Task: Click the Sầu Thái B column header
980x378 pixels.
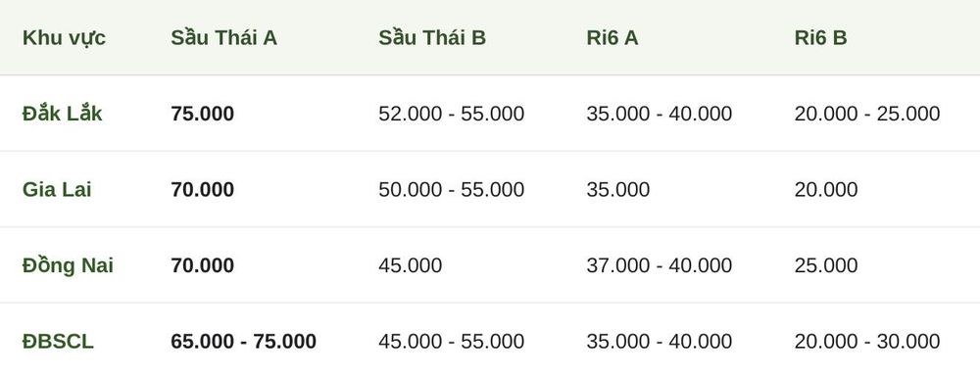Action: tap(432, 38)
